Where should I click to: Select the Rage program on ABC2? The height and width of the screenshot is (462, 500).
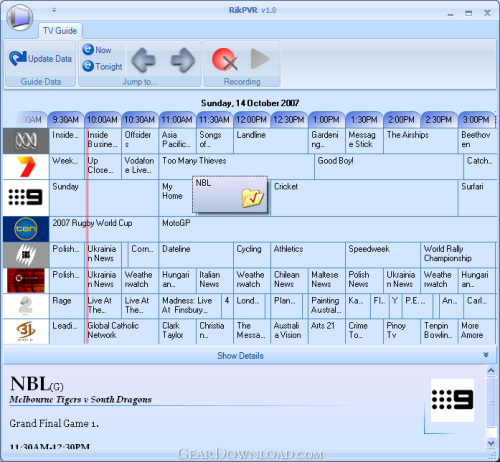tap(67, 306)
